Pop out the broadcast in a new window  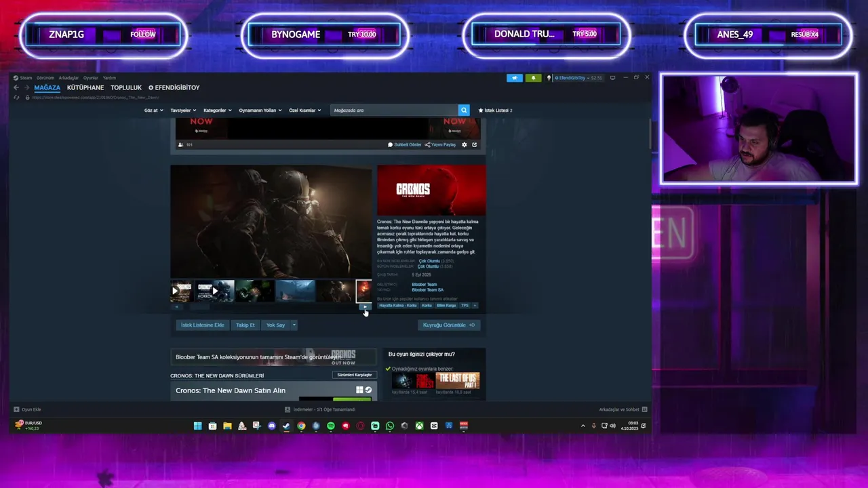[x=475, y=144]
